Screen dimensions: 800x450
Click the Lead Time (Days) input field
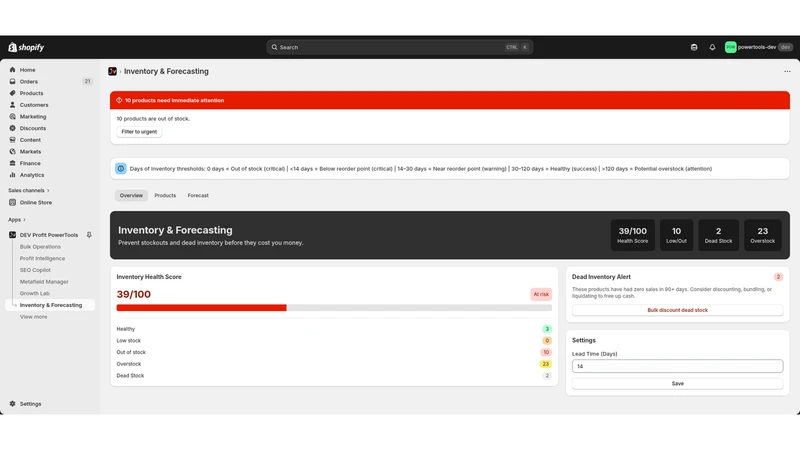pos(678,366)
